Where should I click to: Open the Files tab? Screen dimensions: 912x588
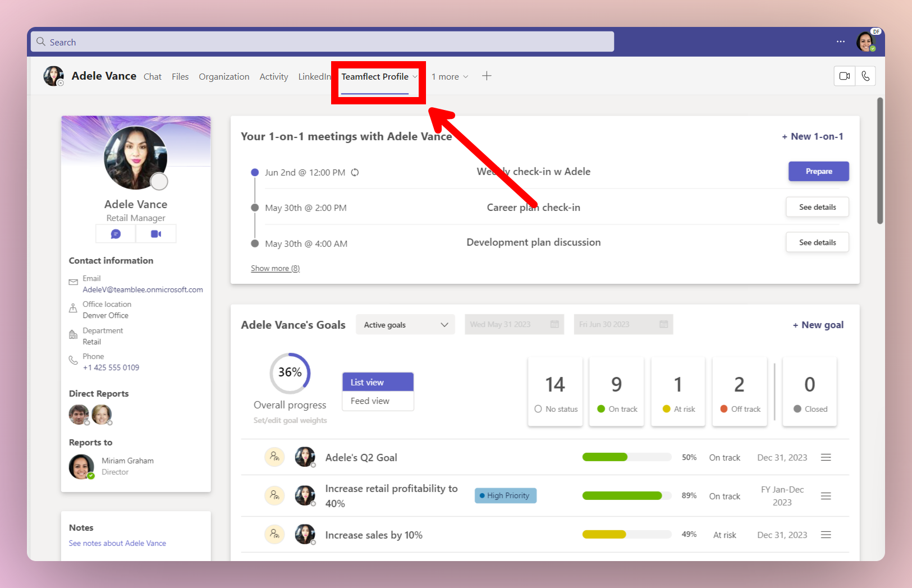coord(180,76)
